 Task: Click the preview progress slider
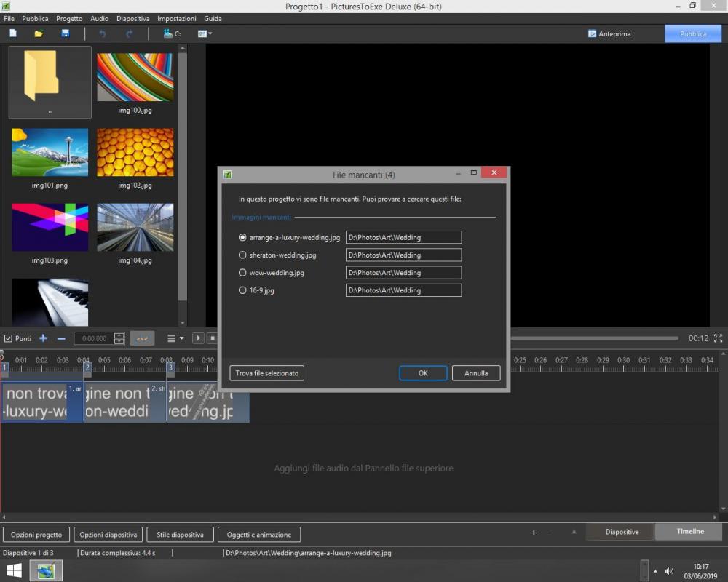coord(595,338)
